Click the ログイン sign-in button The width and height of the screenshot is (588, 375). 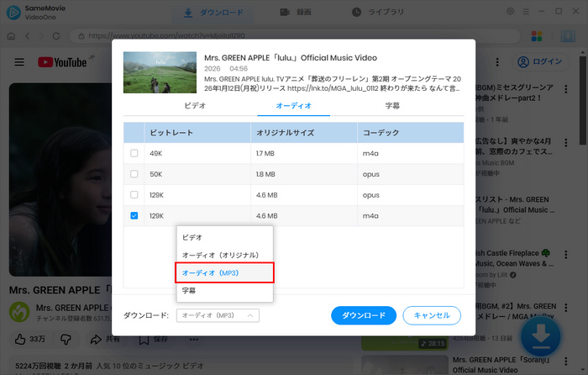coord(540,61)
